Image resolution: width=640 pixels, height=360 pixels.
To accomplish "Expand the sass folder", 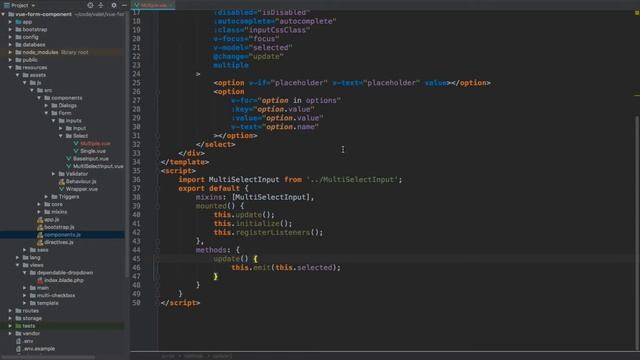I will tap(25, 250).
